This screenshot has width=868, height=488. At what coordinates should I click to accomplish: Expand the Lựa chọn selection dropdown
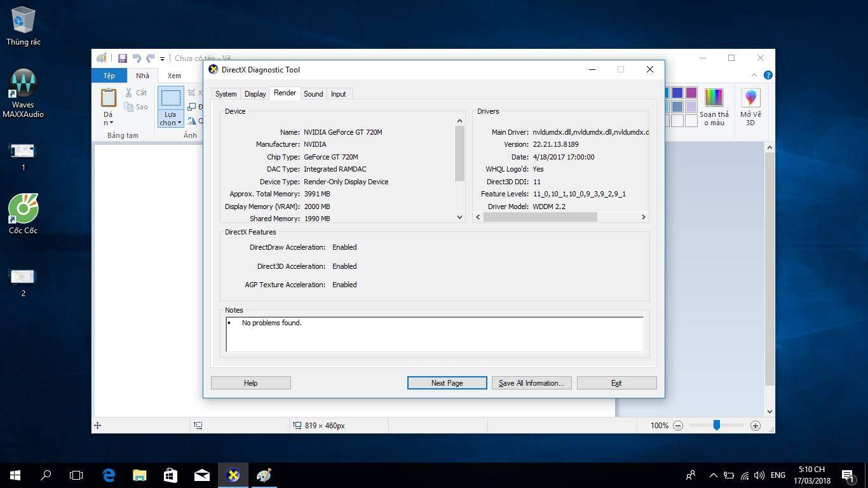(170, 119)
